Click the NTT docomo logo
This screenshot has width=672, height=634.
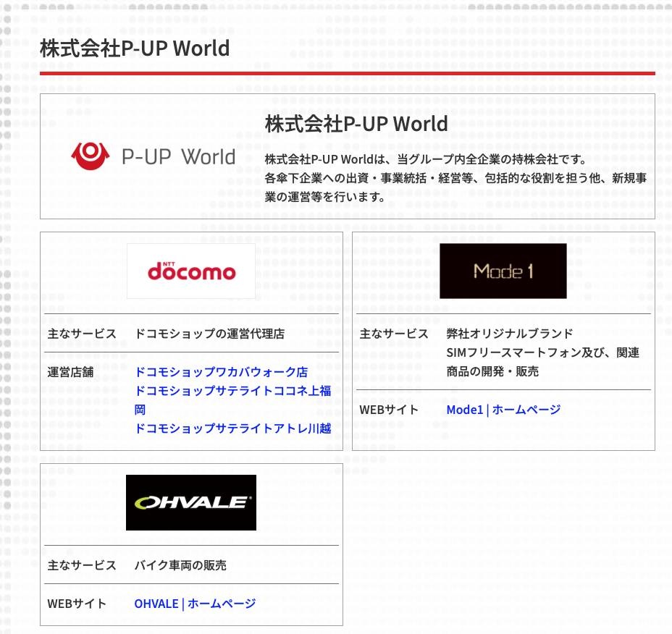click(191, 271)
